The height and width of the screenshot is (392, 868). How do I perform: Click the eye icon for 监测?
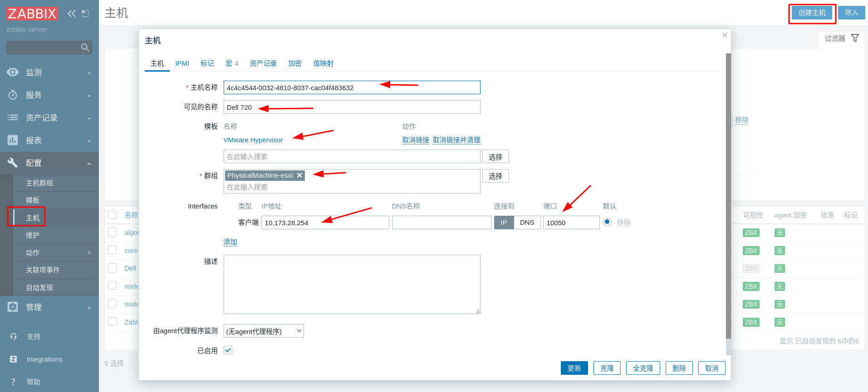[13, 72]
